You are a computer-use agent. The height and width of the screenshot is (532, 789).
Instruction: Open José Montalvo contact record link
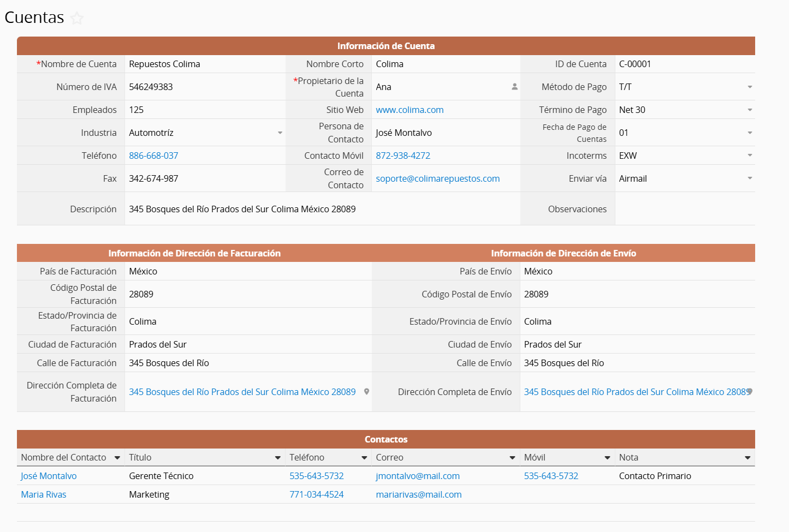(x=49, y=476)
